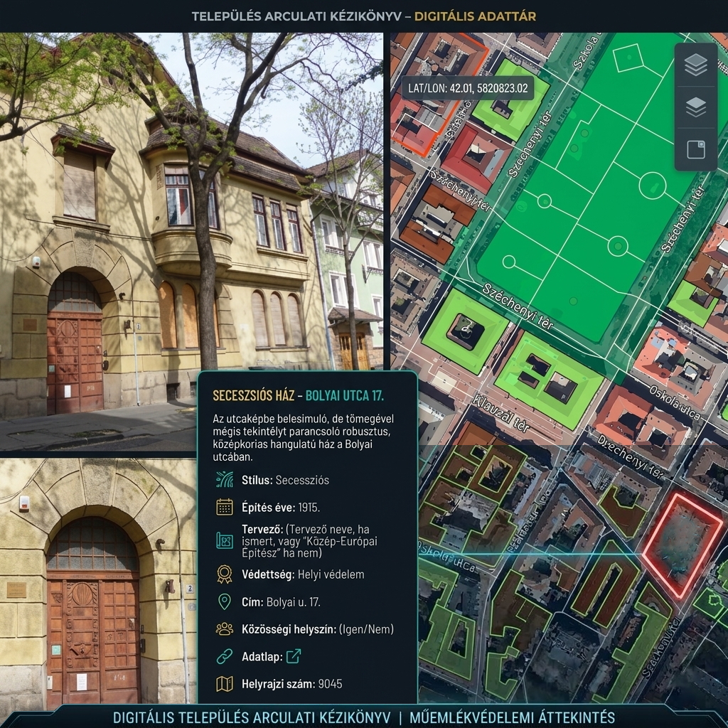Click the Cím location pin icon

(x=225, y=600)
